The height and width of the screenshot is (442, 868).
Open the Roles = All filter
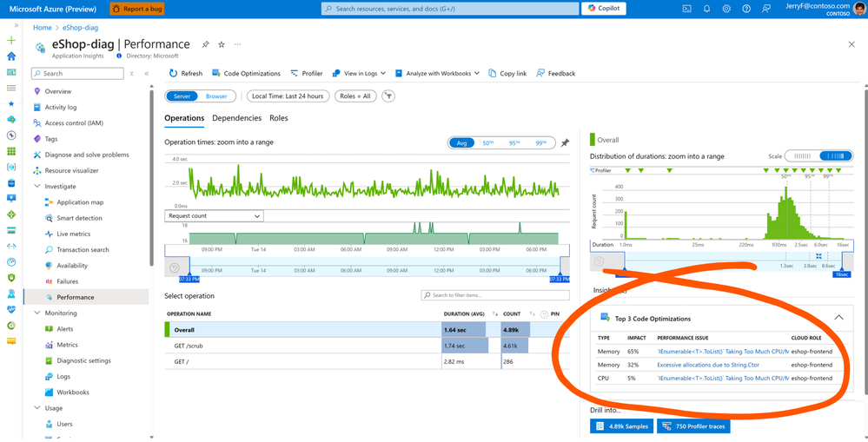click(x=355, y=96)
